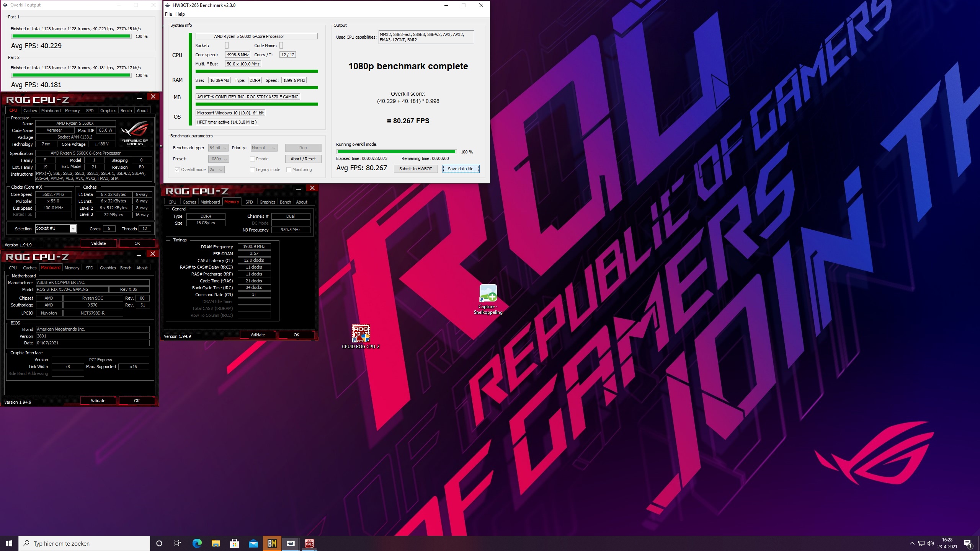Click the Running overkill mode progress bar
The height and width of the screenshot is (551, 980).
(397, 152)
